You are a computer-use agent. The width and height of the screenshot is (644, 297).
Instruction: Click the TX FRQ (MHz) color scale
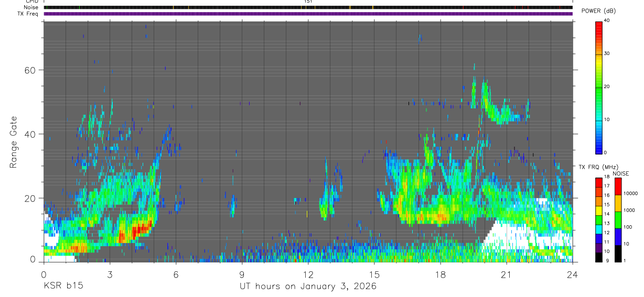tap(599, 219)
